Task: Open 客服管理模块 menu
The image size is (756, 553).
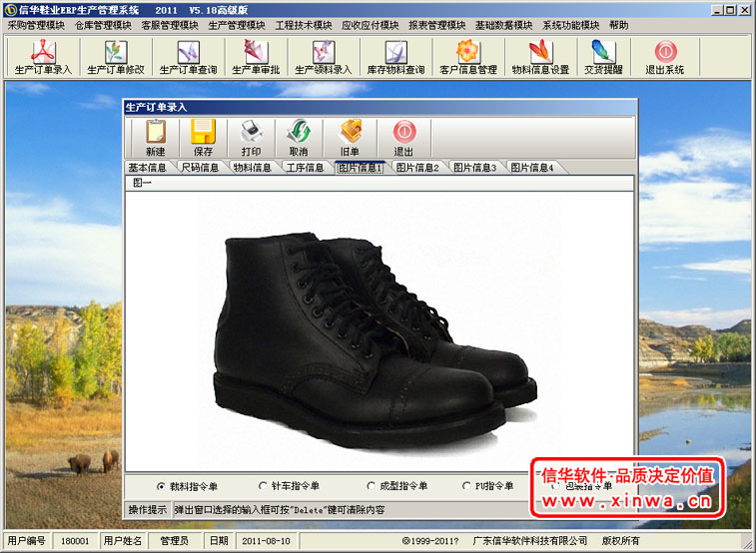Action: point(170,26)
